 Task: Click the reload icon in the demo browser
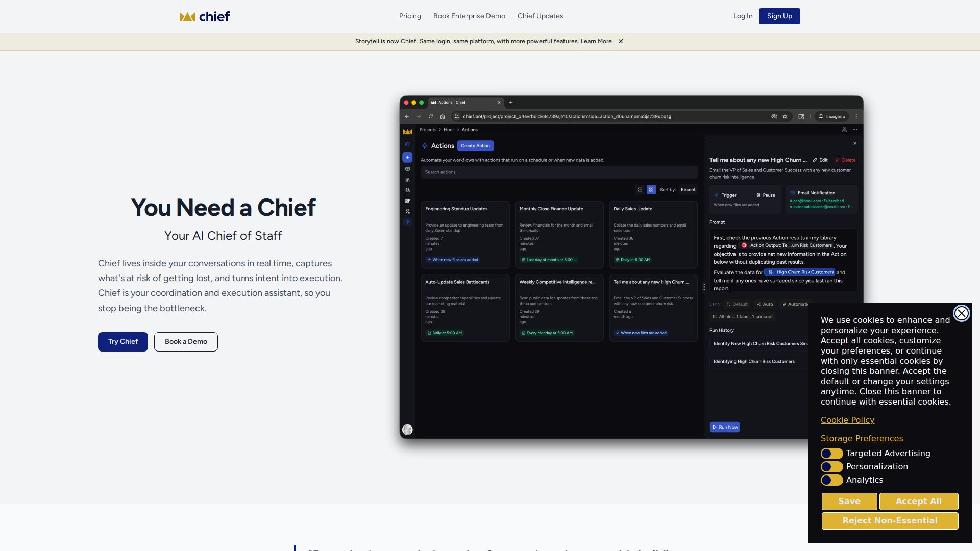[430, 116]
